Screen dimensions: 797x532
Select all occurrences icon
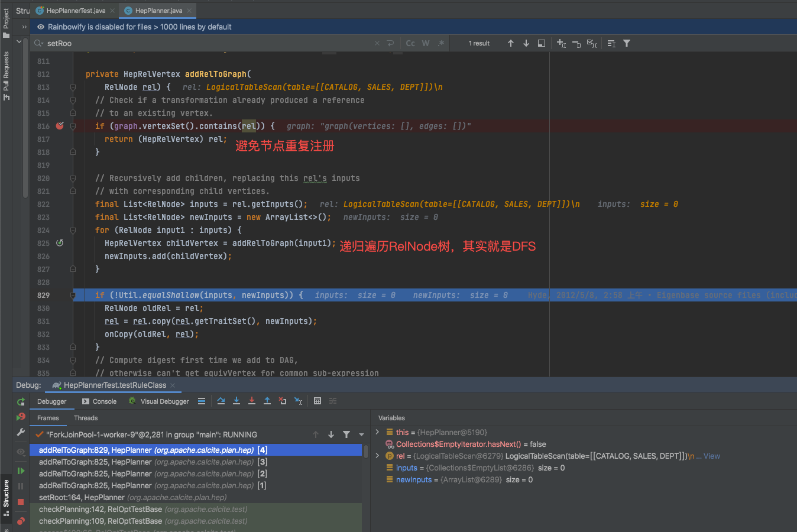click(x=592, y=43)
